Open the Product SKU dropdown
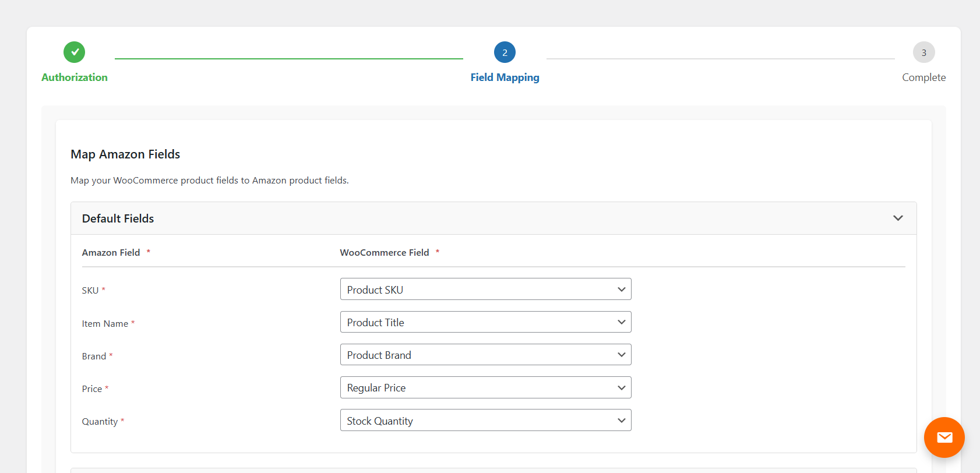The image size is (980, 473). click(x=485, y=290)
